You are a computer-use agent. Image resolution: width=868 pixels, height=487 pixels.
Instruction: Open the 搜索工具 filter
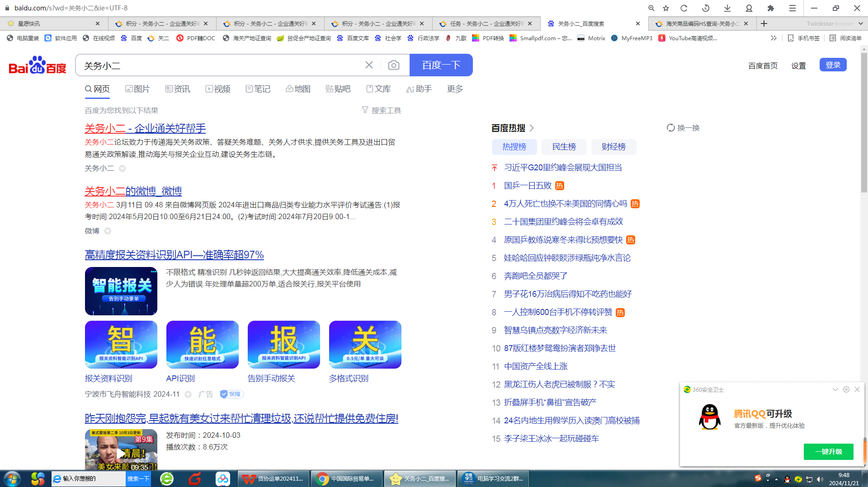tap(381, 110)
